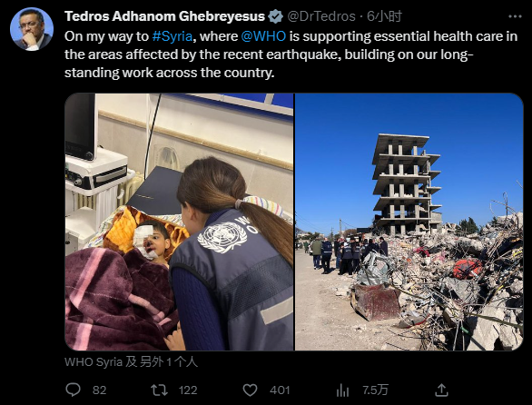Open Tedros Adhanom Ghebreyesus display name
This screenshot has height=405, width=532.
pyautogui.click(x=164, y=16)
